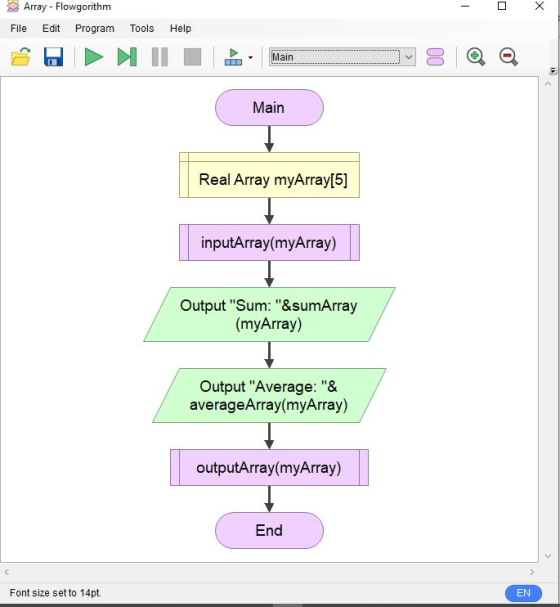Open the Tools menu
This screenshot has height=607, width=560.
[x=142, y=28]
